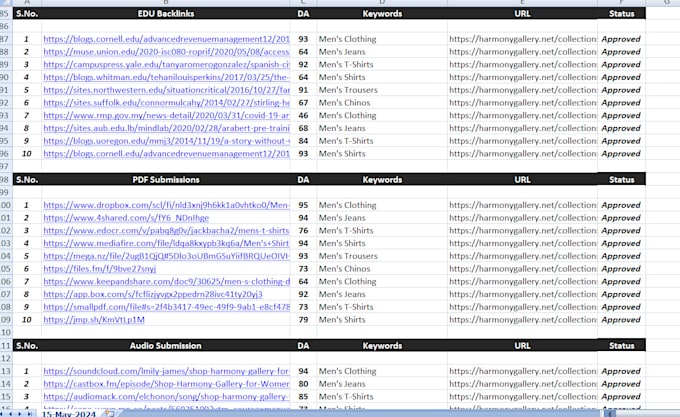Click the insert worksheet icon beside the sheet tab
680x417 pixels.
coord(110,414)
